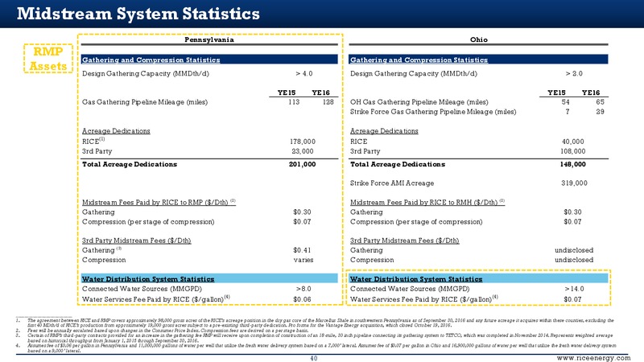Select Pennsylvania Water Services Fee $0.06
This screenshot has width=644, height=362.
click(302, 299)
